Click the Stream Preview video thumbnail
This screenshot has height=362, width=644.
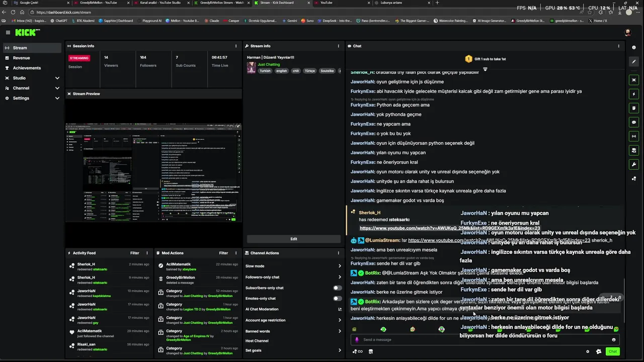coord(153,172)
